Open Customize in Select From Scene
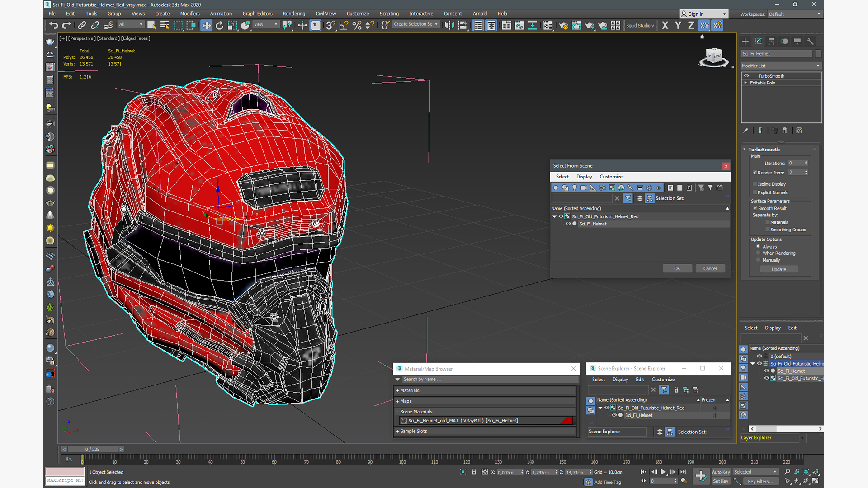The height and width of the screenshot is (488, 868). [611, 177]
